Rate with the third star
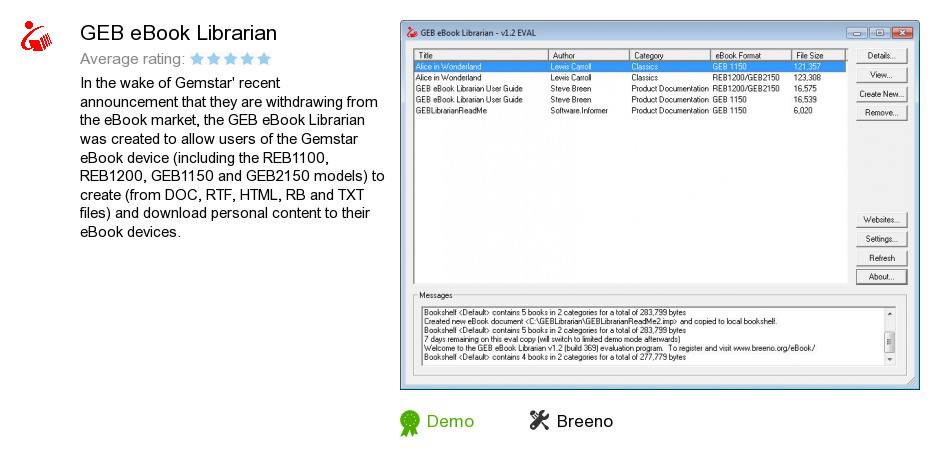Screen dimensions: 940x467 230,59
